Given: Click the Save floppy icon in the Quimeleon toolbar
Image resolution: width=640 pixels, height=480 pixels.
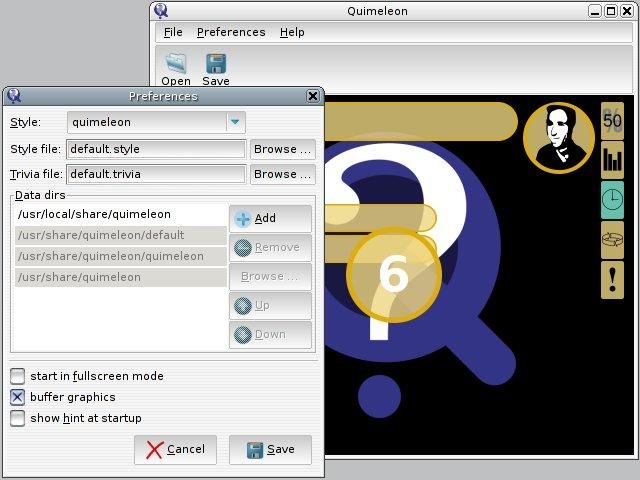Looking at the screenshot, I should (x=216, y=64).
